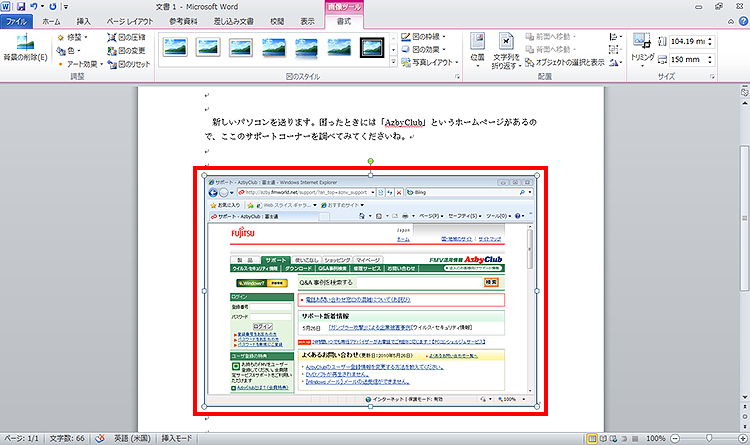The width and height of the screenshot is (750, 445).
Task: Click the ページ: 1/1 status indicator
Action: pos(22,438)
